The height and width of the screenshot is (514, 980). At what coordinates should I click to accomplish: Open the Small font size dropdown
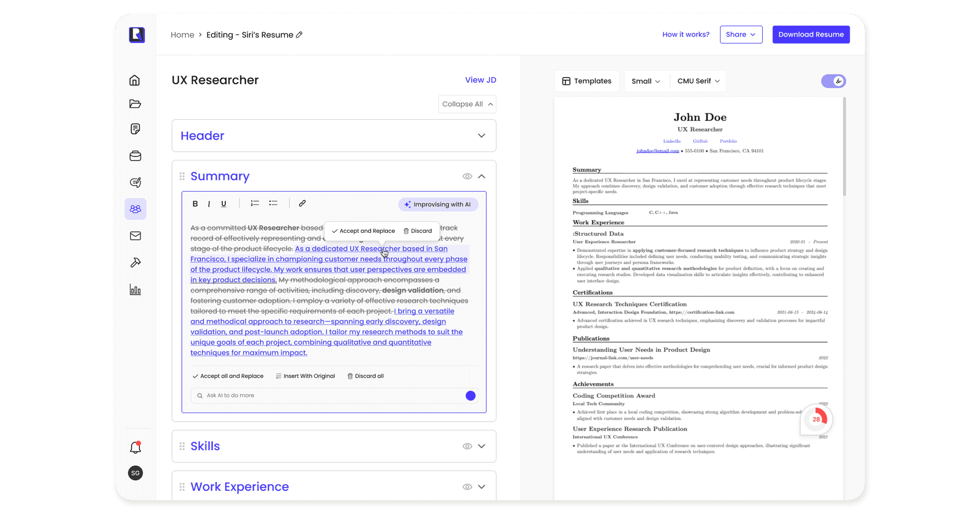tap(646, 81)
